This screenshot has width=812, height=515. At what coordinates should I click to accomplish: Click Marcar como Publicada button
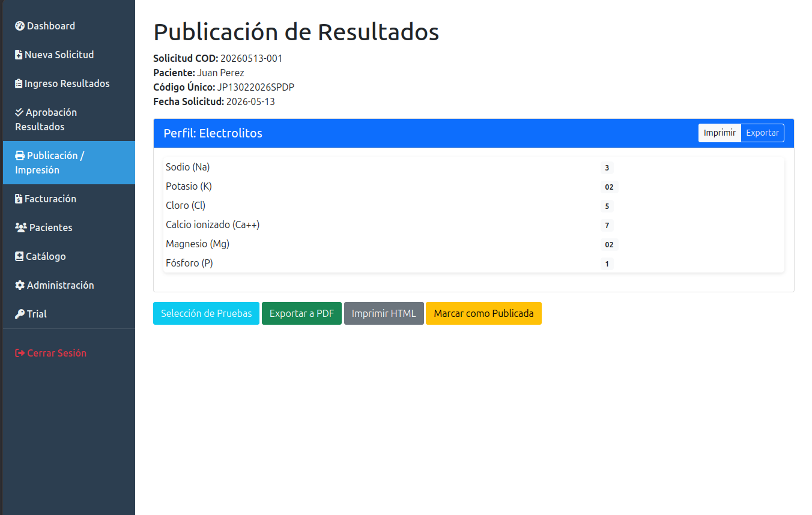tap(483, 313)
